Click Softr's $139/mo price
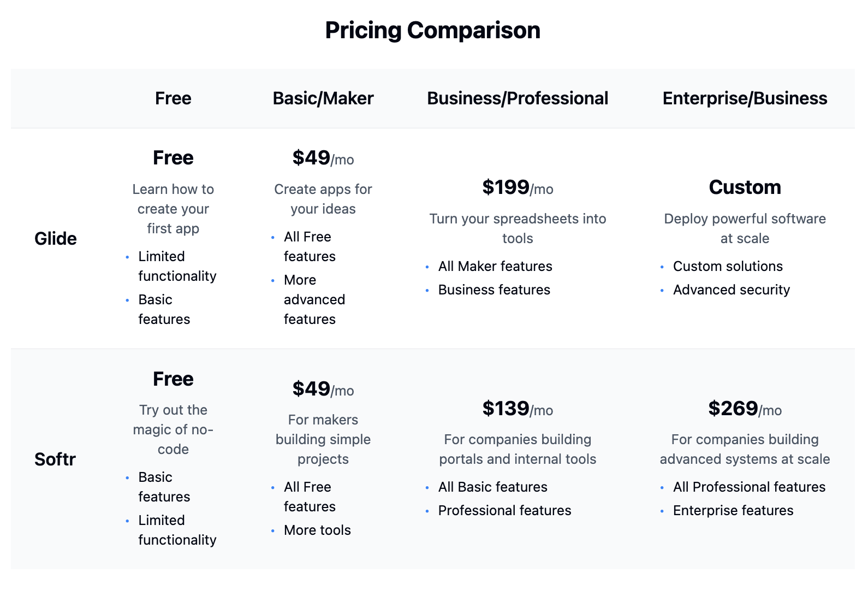 point(517,409)
